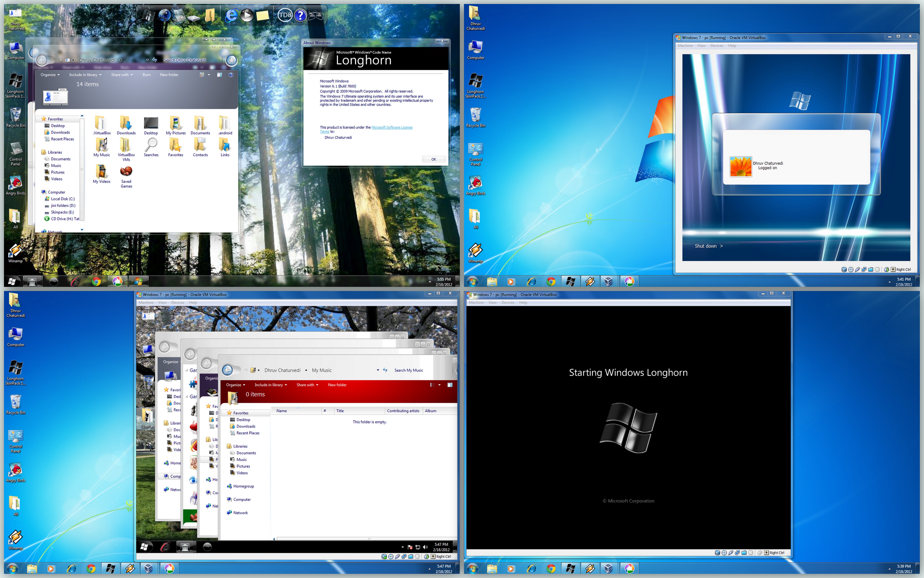This screenshot has width=924, height=578.
Task: Click the shared folders status icon in the Starting Longhorn VirtualBox
Action: 744,553
